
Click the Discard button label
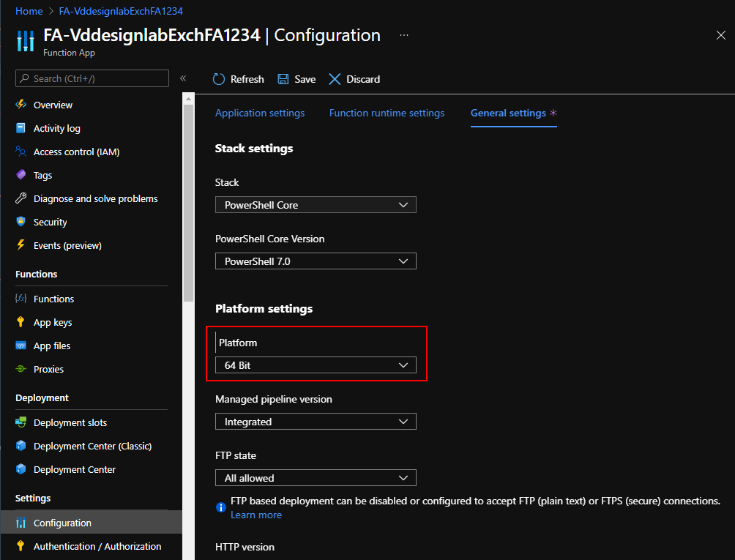363,79
